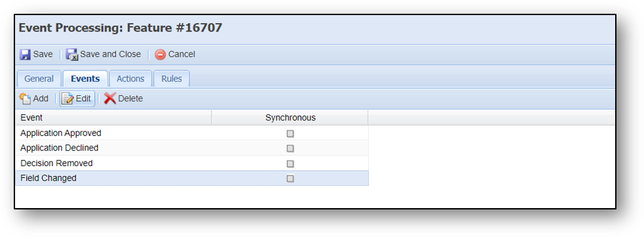
Task: Click the Add event icon
Action: pos(25,98)
